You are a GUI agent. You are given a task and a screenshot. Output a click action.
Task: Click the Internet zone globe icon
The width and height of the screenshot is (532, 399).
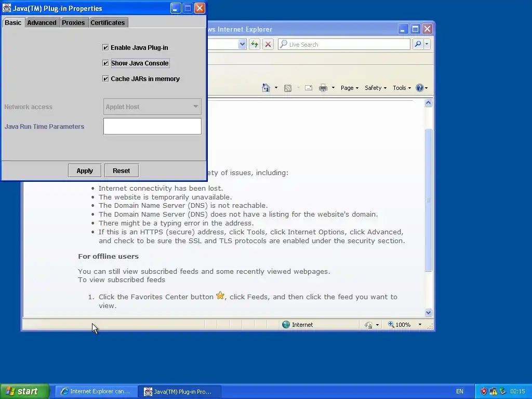pyautogui.click(x=286, y=325)
